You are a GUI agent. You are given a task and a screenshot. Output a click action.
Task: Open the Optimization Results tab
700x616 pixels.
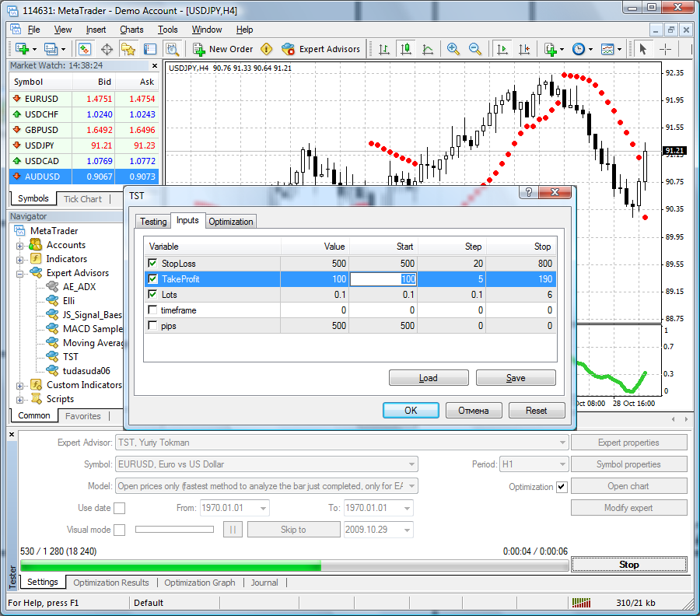111,583
